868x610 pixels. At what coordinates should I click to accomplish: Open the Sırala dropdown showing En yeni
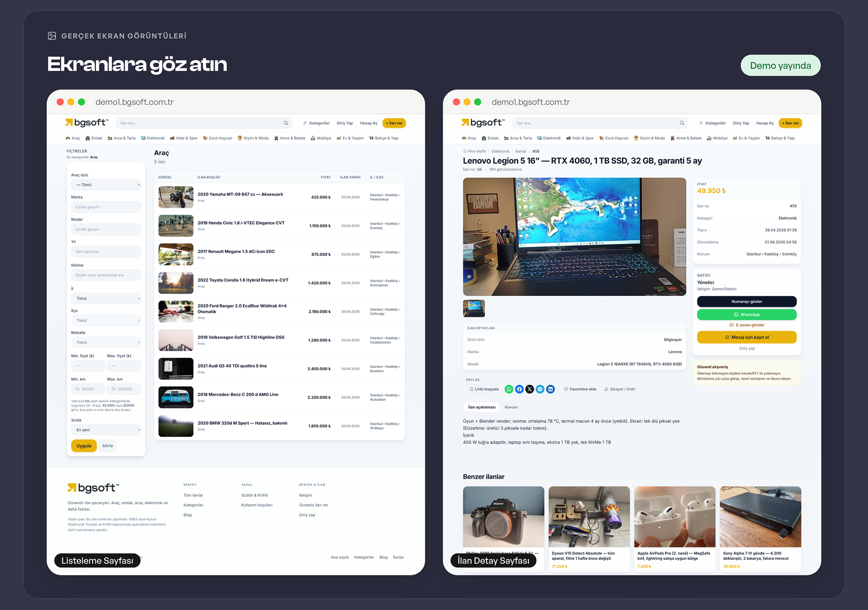(106, 430)
